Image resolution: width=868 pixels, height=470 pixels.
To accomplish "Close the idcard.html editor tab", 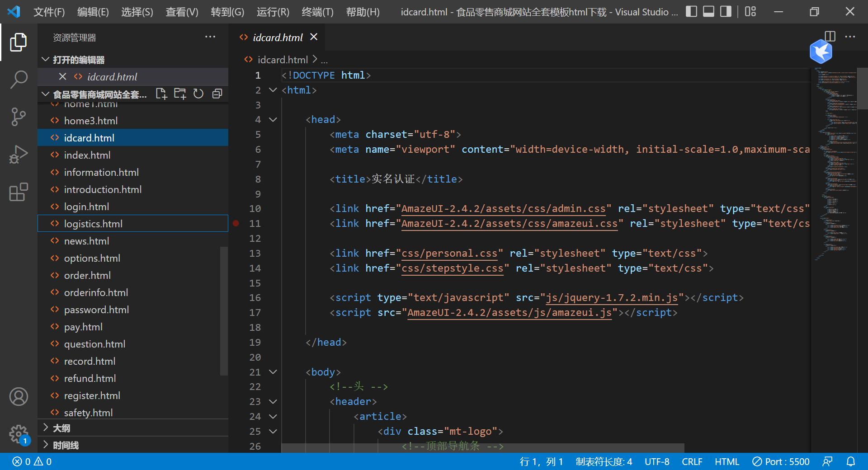I will (x=314, y=37).
